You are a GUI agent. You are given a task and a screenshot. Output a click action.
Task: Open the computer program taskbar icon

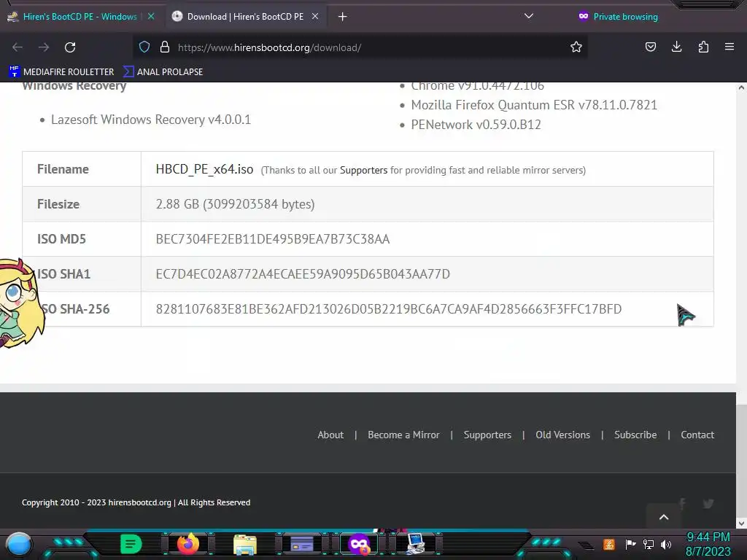[415, 544]
